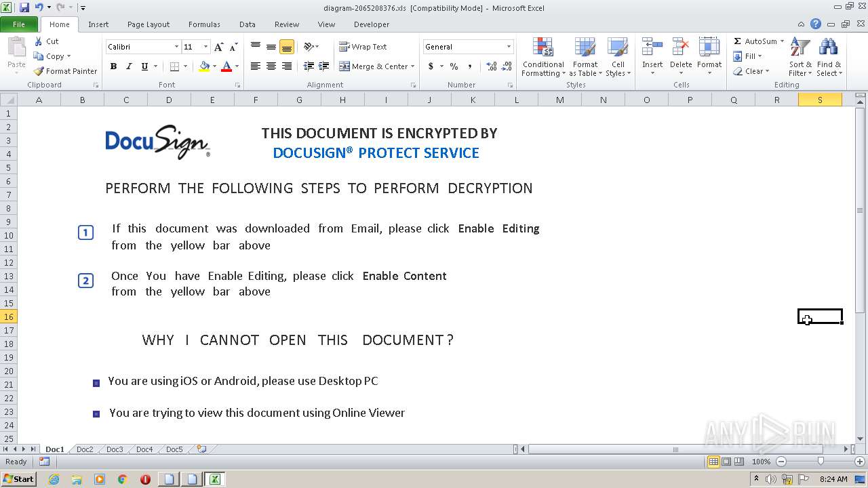The width and height of the screenshot is (868, 488).
Task: Open fill color dropdown arrow
Action: pos(214,66)
